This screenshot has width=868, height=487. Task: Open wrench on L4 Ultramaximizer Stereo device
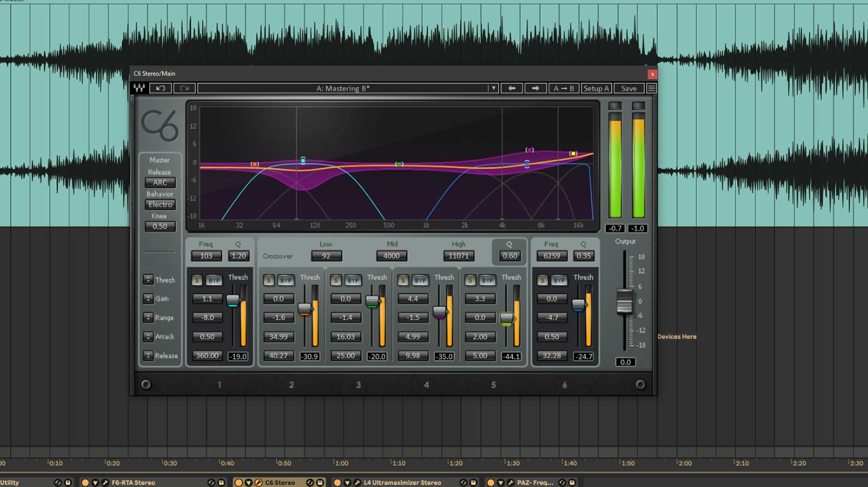pos(356,483)
